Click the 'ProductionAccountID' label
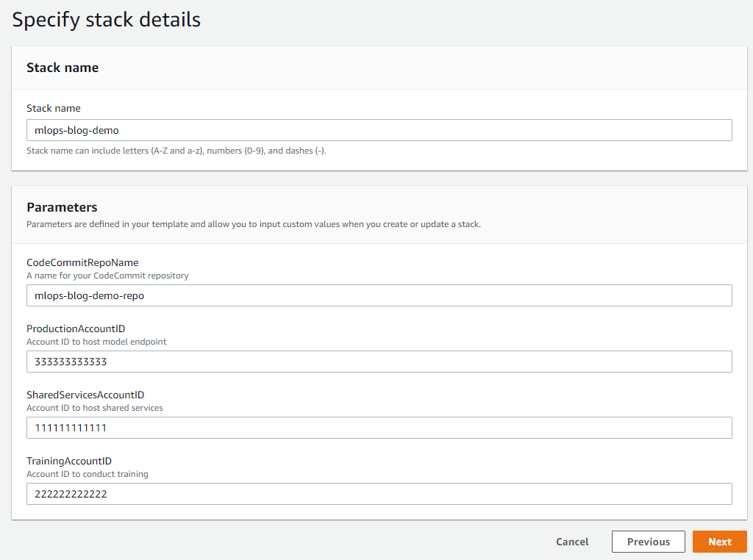The height and width of the screenshot is (560, 753). (x=76, y=329)
